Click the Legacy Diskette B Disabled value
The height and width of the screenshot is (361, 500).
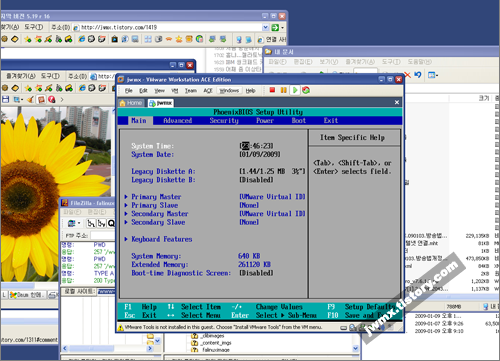tap(256, 180)
